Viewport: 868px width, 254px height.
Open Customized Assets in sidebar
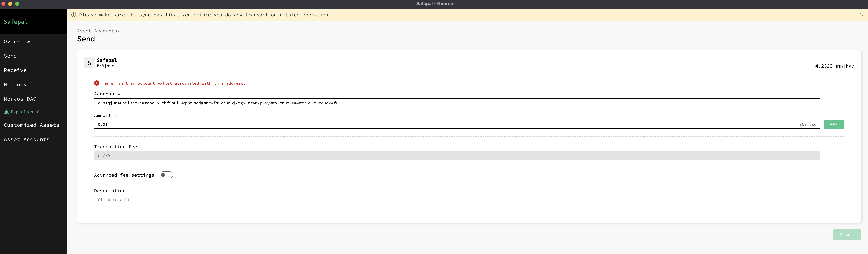[x=31, y=125]
